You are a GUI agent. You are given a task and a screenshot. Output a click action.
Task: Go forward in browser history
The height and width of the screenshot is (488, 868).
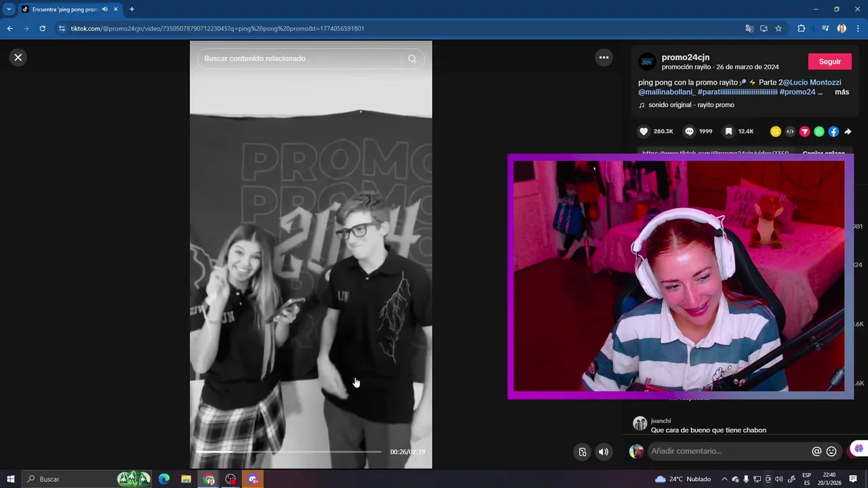pyautogui.click(x=26, y=28)
